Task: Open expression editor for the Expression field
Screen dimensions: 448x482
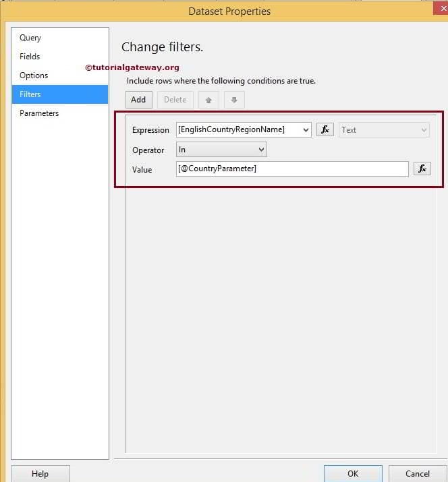Action: pyautogui.click(x=325, y=129)
